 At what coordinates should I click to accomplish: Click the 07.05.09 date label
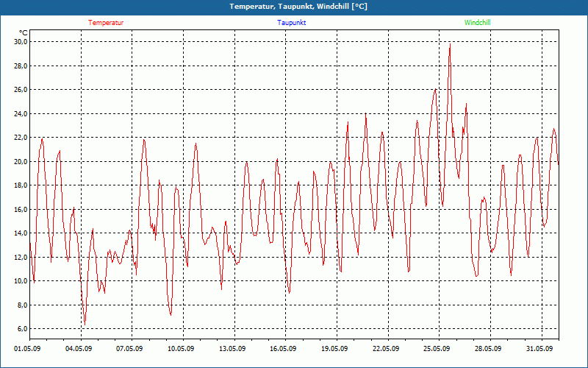pyautogui.click(x=129, y=349)
